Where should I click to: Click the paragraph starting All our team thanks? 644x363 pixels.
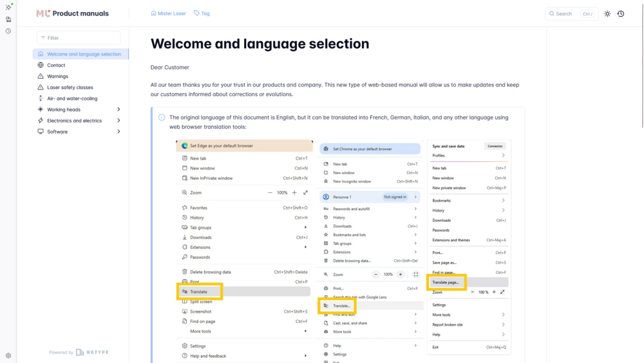coord(335,90)
